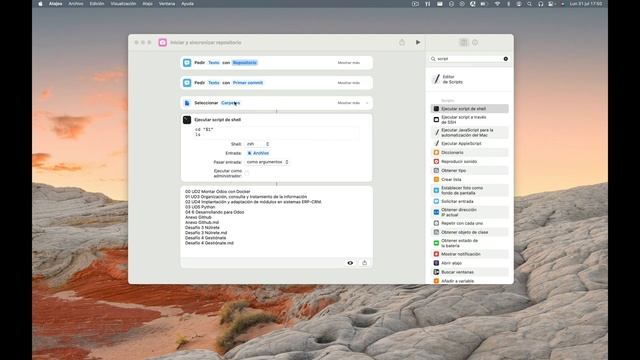The height and width of the screenshot is (360, 640).
Task: Open the Archivo menu
Action: (76, 4)
